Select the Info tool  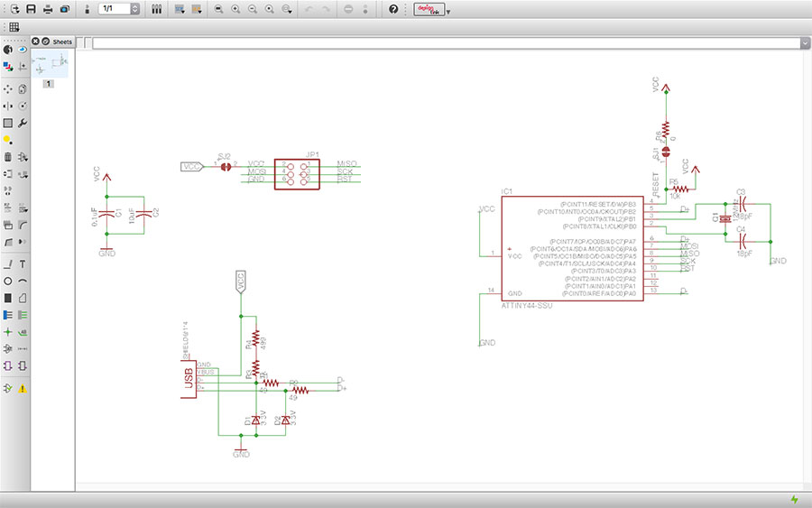(x=8, y=50)
